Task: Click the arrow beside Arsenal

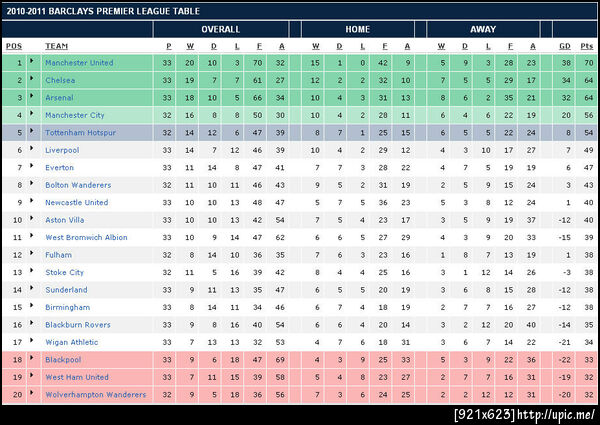Action: [32, 98]
